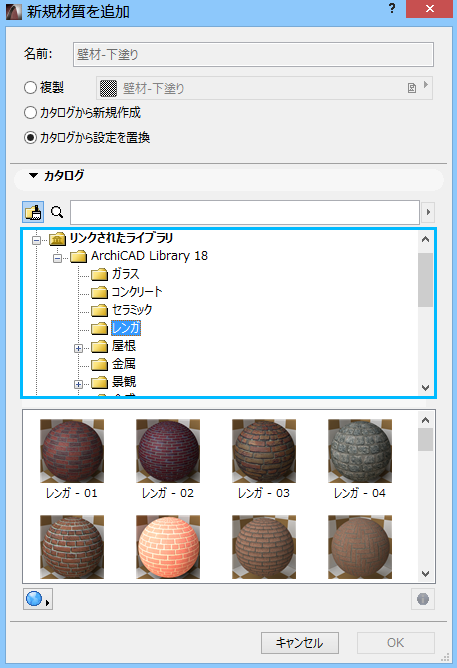Open the セラミック folder

(132, 310)
